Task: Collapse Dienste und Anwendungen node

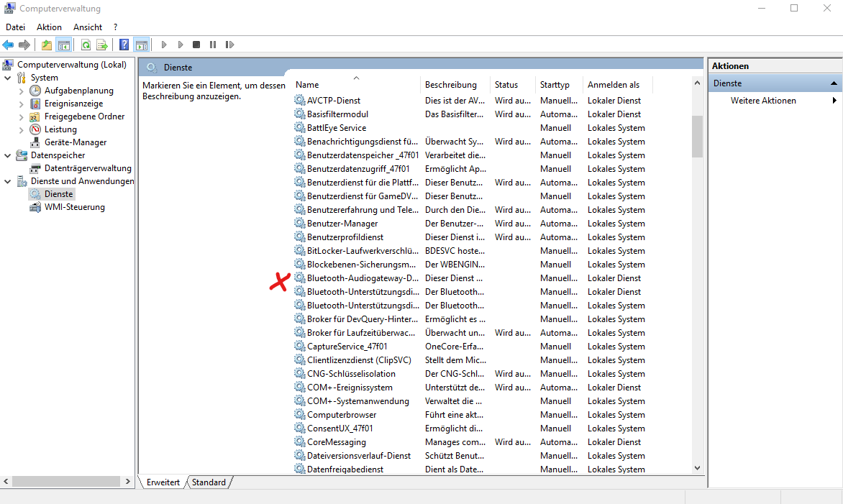Action: click(x=7, y=181)
